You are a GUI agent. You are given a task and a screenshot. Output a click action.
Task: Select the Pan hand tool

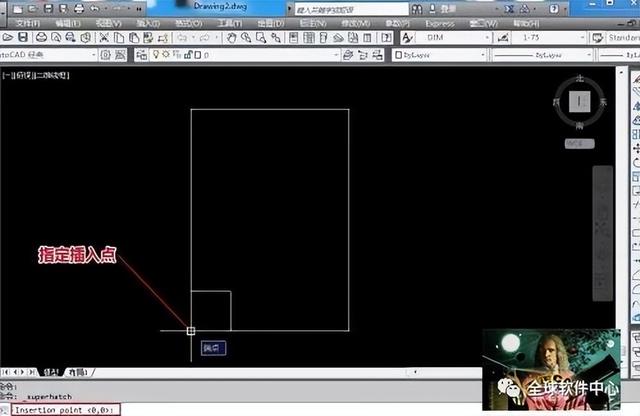point(231,38)
